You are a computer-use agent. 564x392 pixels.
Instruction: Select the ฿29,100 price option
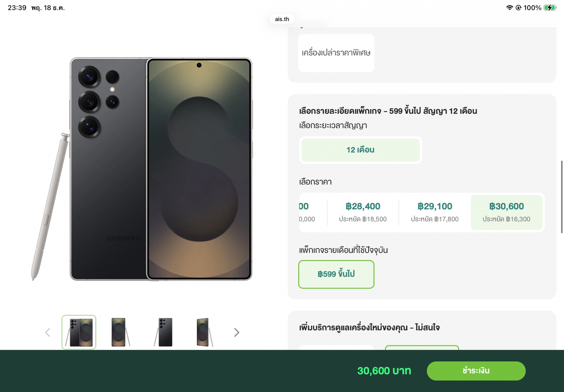[x=435, y=212]
